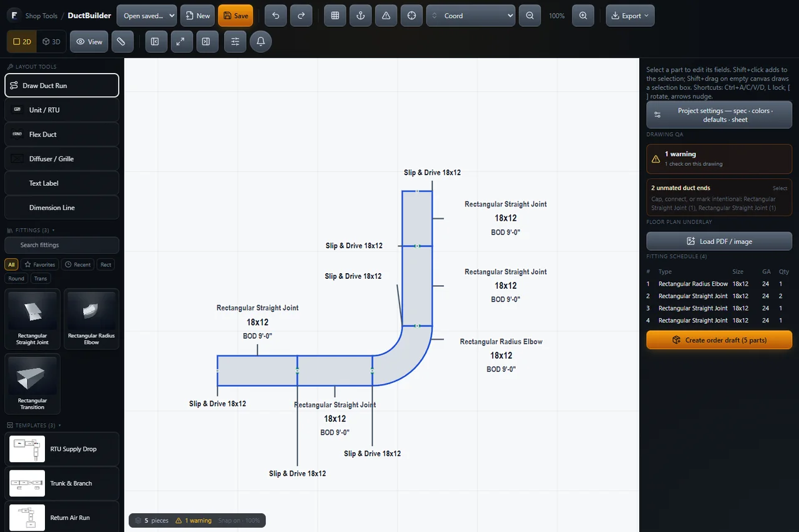799x532 pixels.
Task: Choose the RTU Supply Drop template
Action: [x=62, y=449]
